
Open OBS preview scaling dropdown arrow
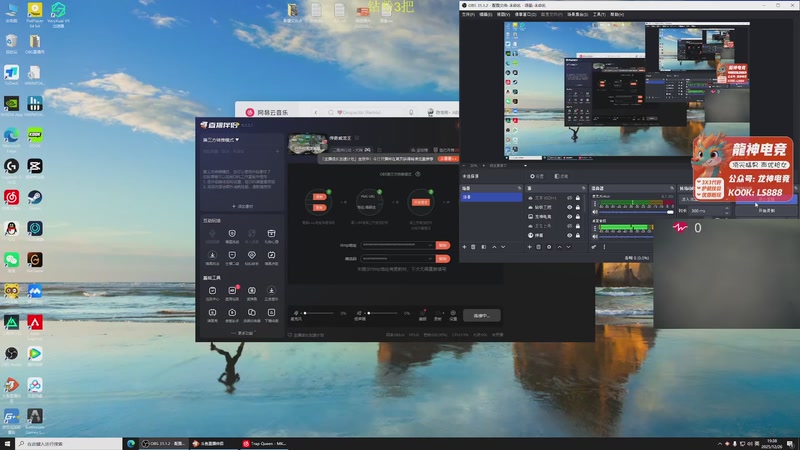point(525,165)
